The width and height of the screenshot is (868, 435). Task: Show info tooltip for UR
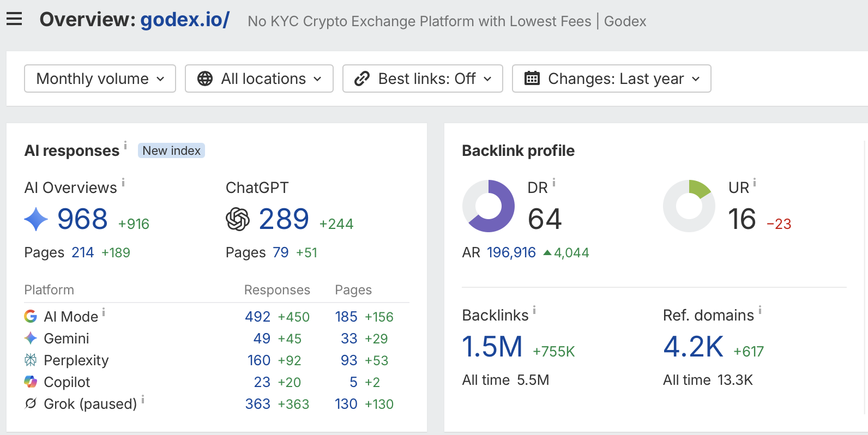click(755, 182)
